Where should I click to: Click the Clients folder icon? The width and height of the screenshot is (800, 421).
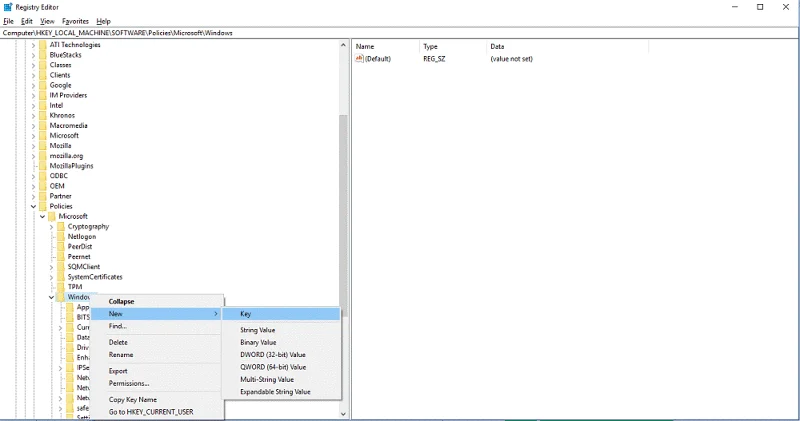[x=43, y=75]
